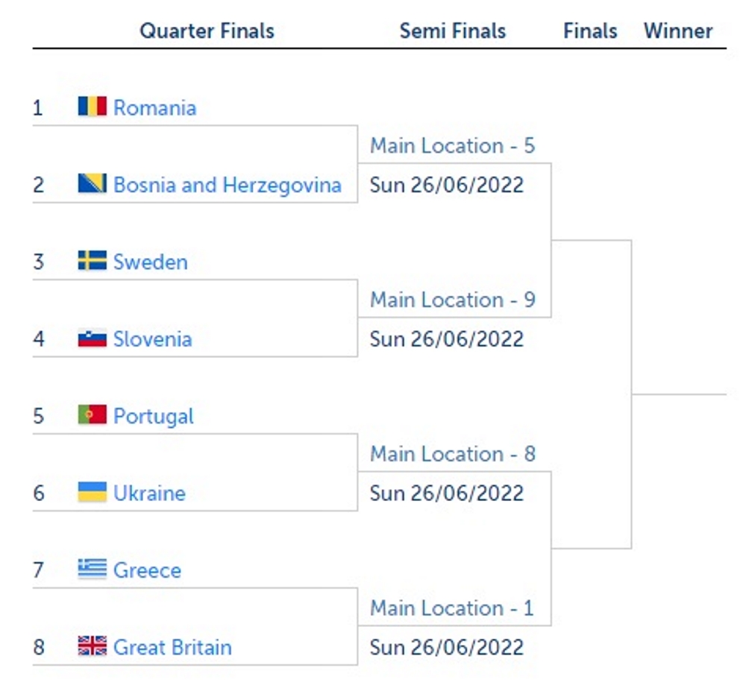Open match link Main Location - 8
Image resolution: width=746 pixels, height=700 pixels.
click(x=453, y=454)
